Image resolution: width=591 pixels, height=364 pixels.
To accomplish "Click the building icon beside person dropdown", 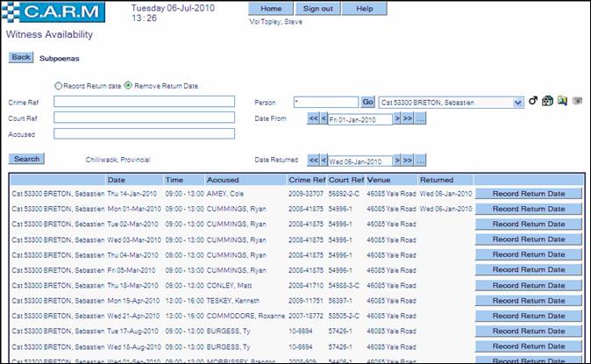I will [x=547, y=102].
